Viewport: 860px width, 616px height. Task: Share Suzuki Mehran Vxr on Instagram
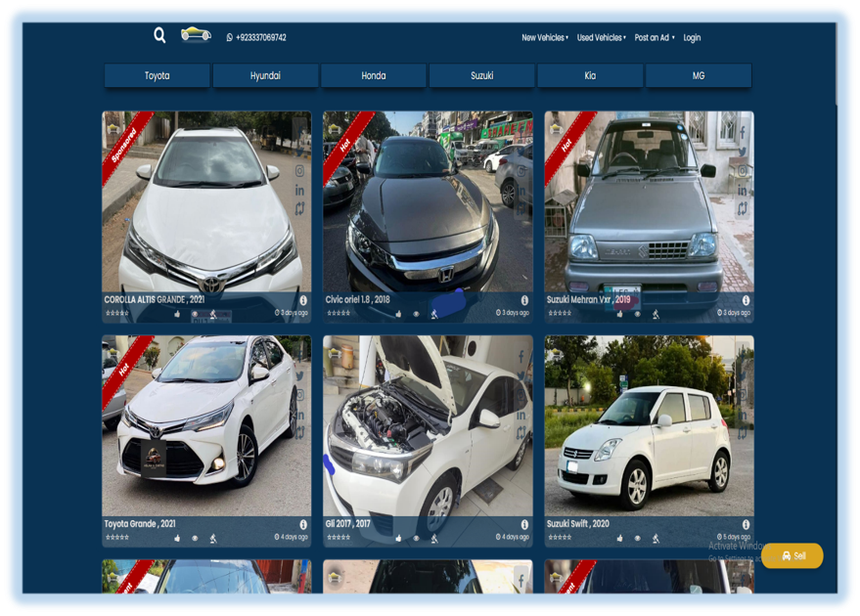(742, 170)
